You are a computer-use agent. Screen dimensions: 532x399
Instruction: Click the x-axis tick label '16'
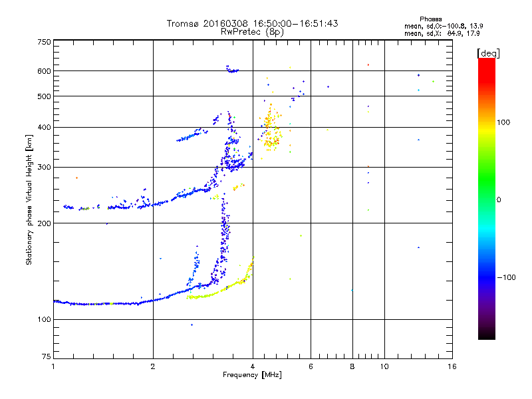pyautogui.click(x=452, y=366)
